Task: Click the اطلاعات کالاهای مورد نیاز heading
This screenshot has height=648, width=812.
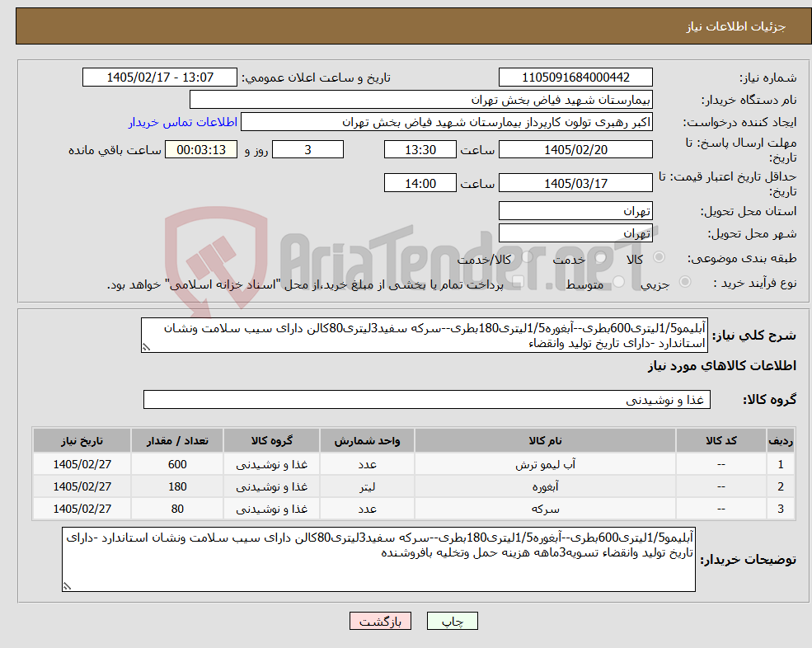Action: point(722,366)
